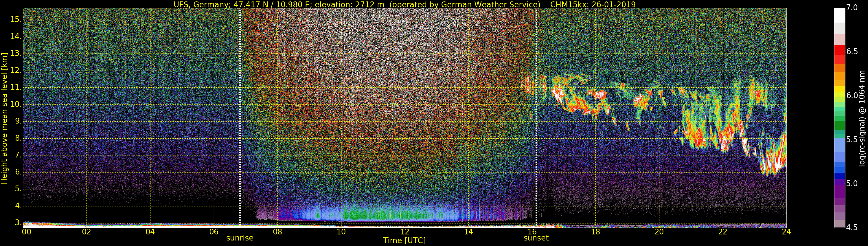Click the '13.' height axis tick label
Viewport: 868px width, 246px height.
pos(16,53)
